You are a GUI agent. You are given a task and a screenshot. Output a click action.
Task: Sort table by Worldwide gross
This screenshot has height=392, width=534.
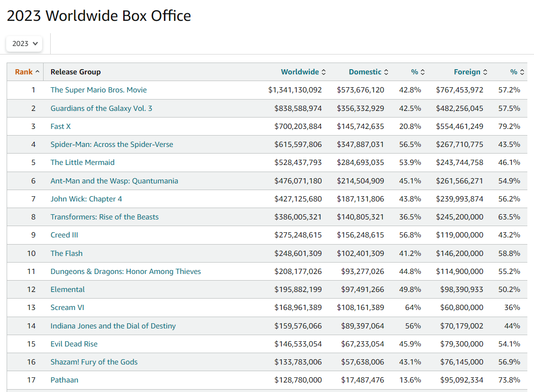point(303,72)
